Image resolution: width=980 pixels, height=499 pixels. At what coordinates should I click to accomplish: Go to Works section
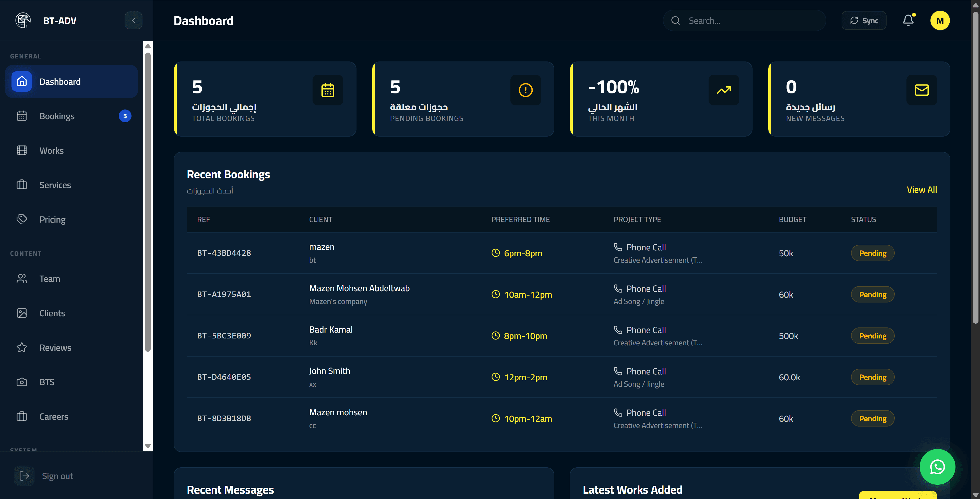click(71, 151)
